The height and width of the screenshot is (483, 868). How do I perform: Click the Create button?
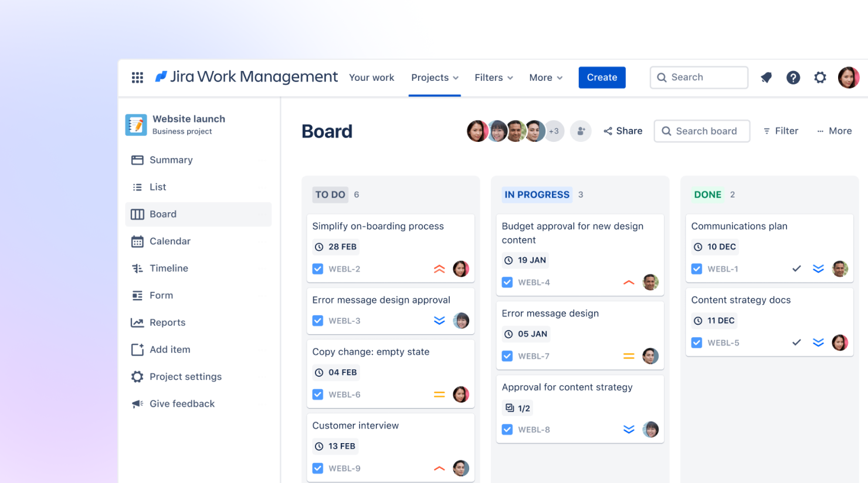pos(602,77)
